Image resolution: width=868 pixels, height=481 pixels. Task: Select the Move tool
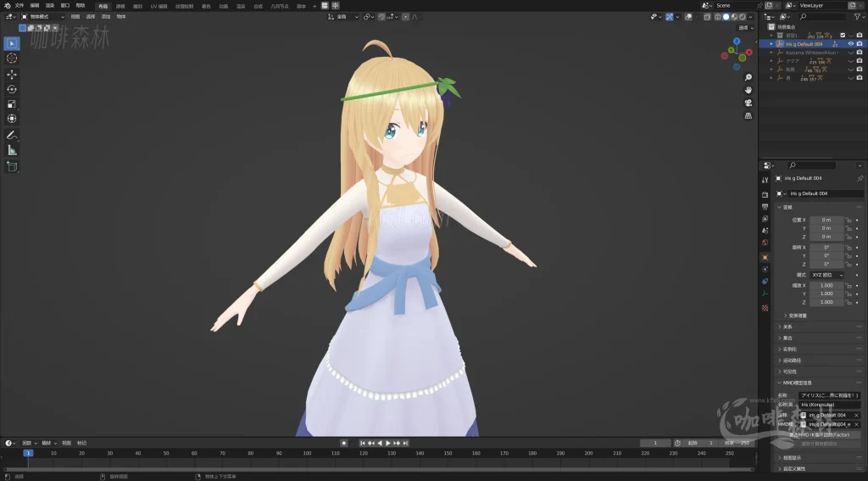pos(12,75)
